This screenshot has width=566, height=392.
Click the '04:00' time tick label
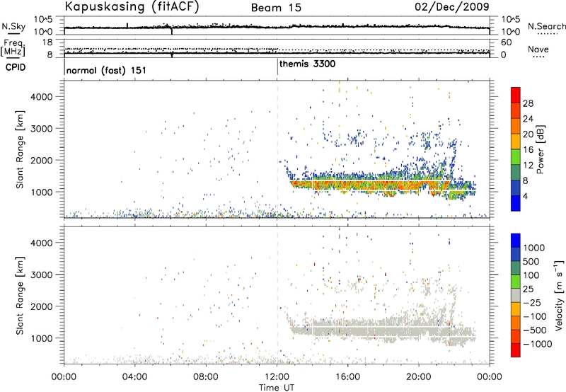click(x=135, y=377)
